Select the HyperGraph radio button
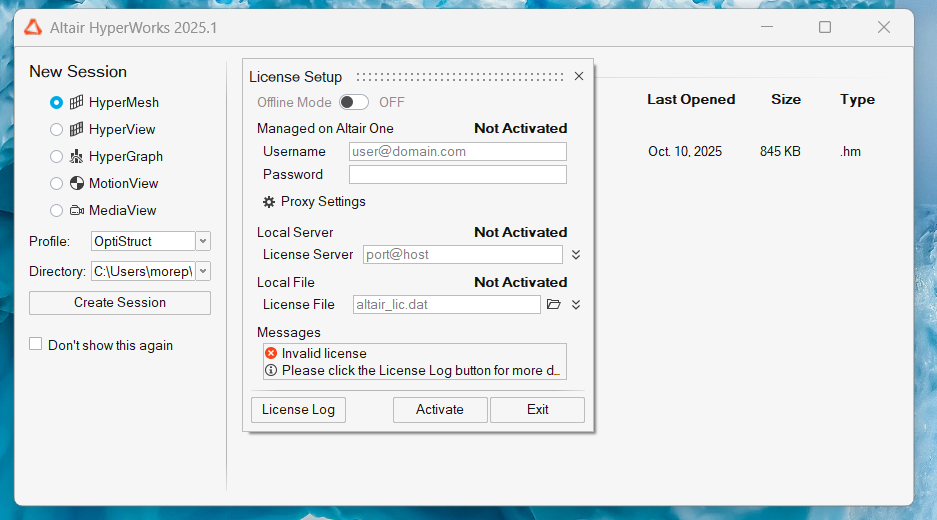Viewport: 937px width, 520px height. coord(56,157)
